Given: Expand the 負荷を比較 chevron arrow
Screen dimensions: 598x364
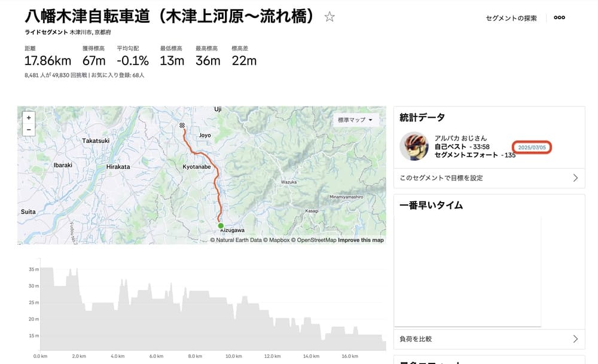Looking at the screenshot, I should pyautogui.click(x=575, y=339).
